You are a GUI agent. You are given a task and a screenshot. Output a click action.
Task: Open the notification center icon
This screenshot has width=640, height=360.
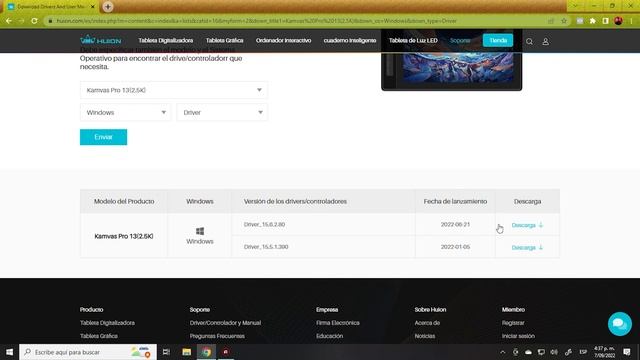click(x=627, y=352)
